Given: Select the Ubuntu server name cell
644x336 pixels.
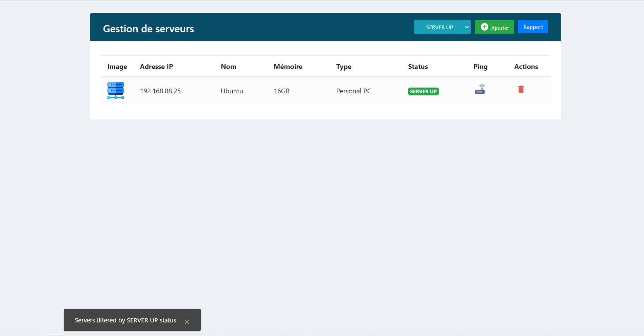Looking at the screenshot, I should pos(232,91).
